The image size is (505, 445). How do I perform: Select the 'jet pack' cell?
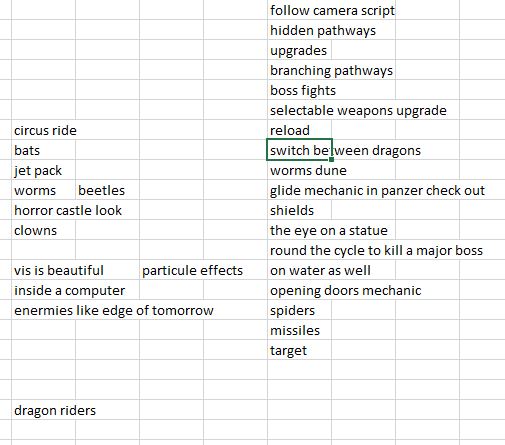click(43, 170)
